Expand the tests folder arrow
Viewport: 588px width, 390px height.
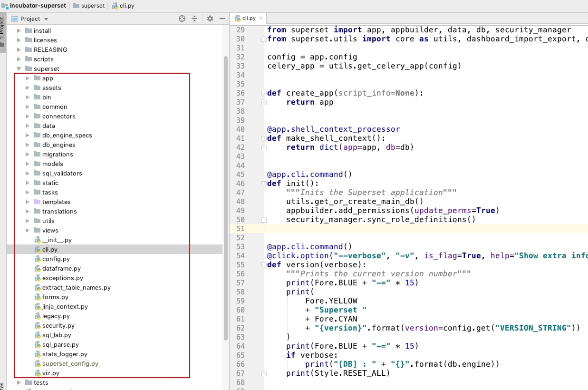pyautogui.click(x=19, y=382)
